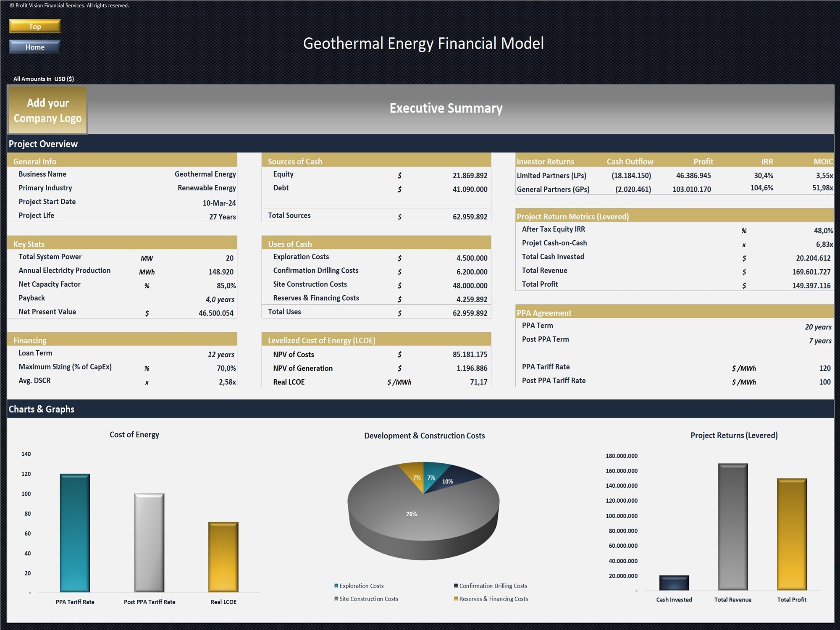Select the Reserves & Financing Costs value 4.259.892

tap(472, 299)
